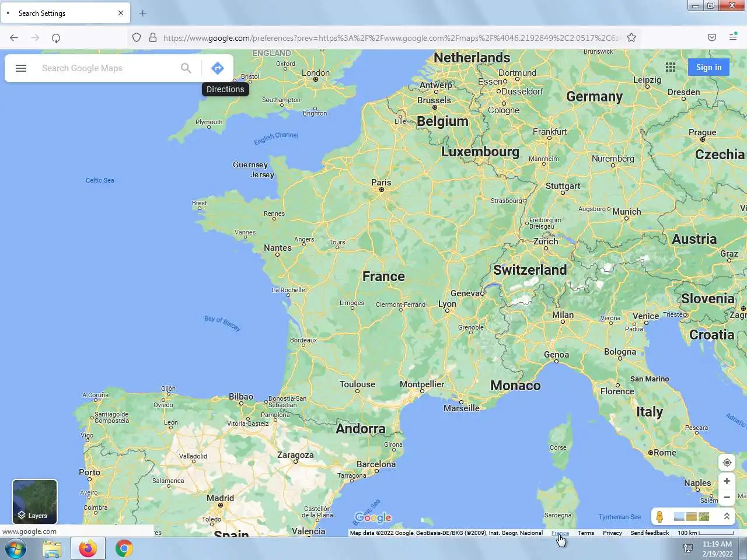747x560 pixels.
Task: Click the Naples label
Action: (697, 483)
